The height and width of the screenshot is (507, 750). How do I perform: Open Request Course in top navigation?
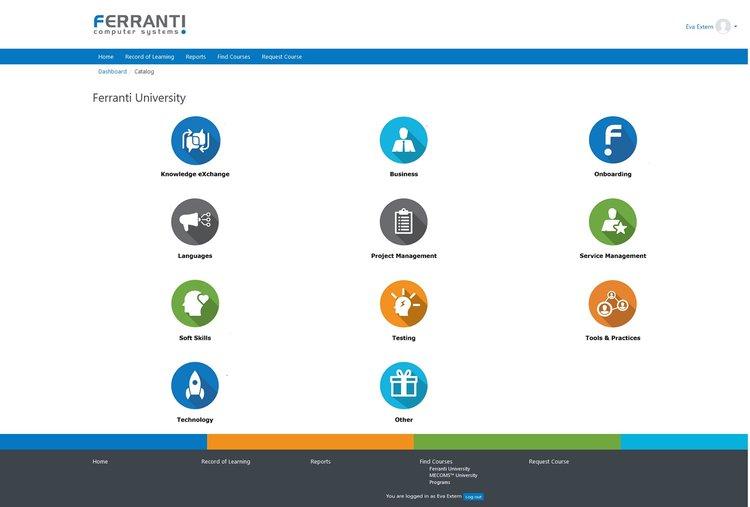[282, 56]
